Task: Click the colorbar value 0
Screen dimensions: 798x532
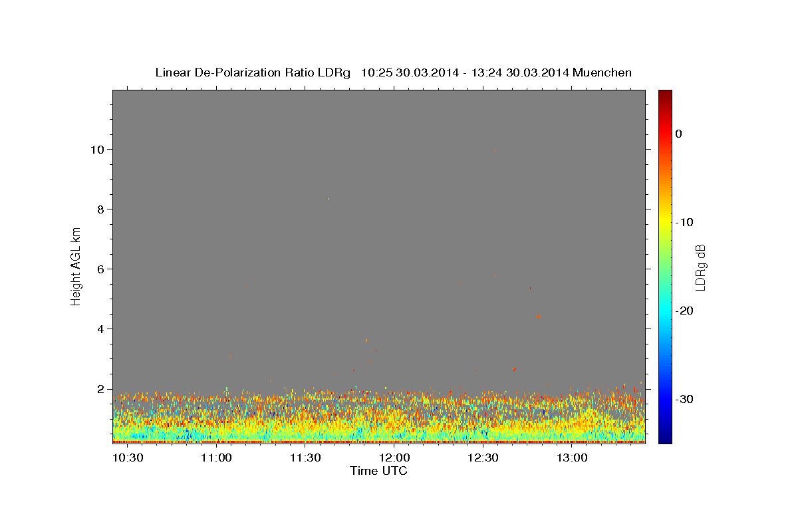Action: pyautogui.click(x=678, y=134)
